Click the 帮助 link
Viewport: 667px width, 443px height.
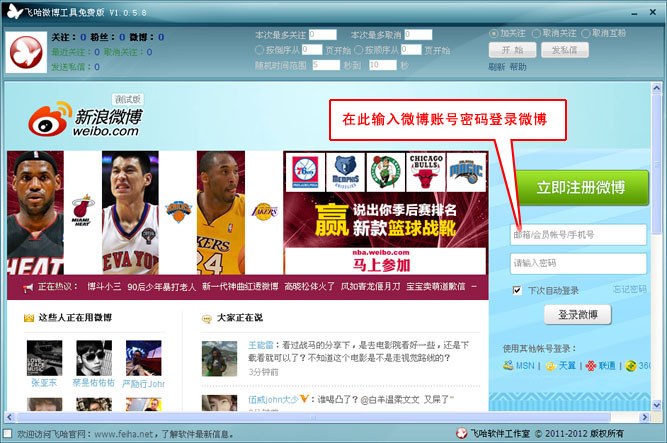tap(518, 67)
